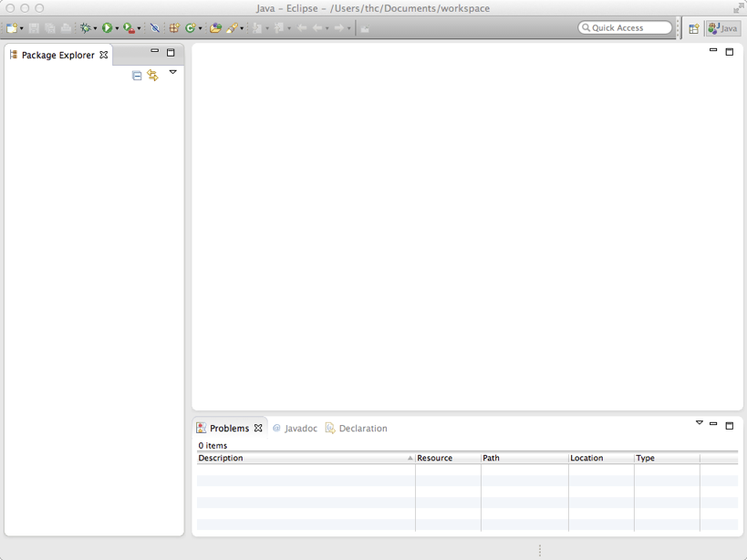This screenshot has height=560, width=747.
Task: Open the Debug configurations dropdown arrow
Action: pos(95,28)
